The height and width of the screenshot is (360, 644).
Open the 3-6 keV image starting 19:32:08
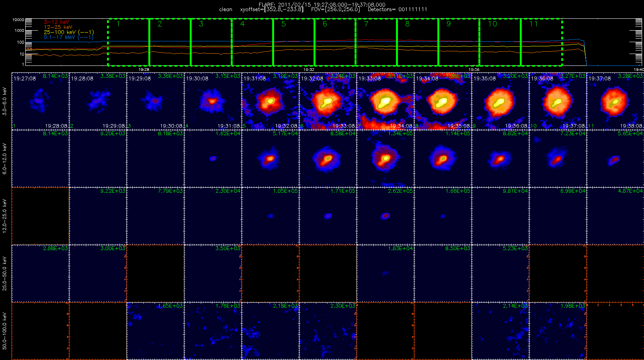(x=328, y=101)
